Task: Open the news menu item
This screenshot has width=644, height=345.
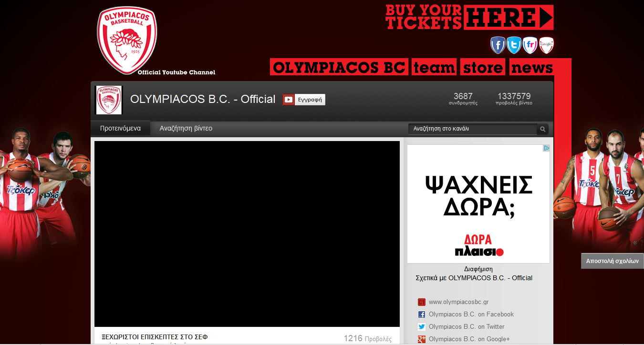Action: click(532, 68)
